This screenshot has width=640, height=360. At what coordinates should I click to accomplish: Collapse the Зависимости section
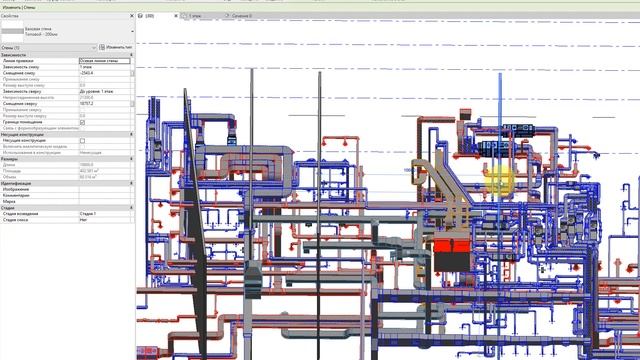click(x=131, y=55)
